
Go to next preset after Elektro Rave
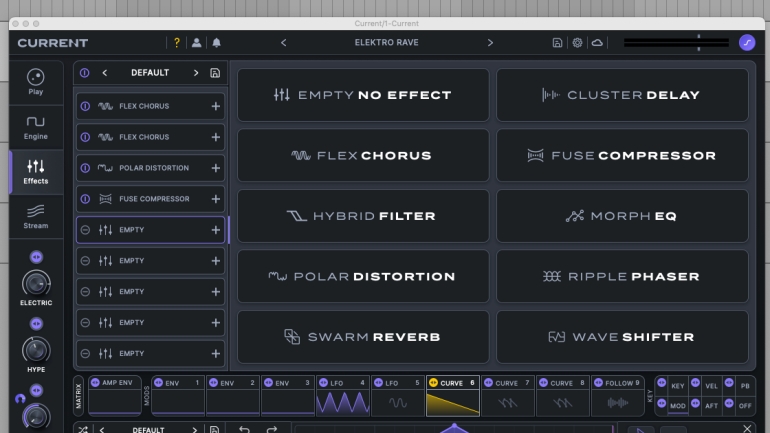click(x=490, y=43)
